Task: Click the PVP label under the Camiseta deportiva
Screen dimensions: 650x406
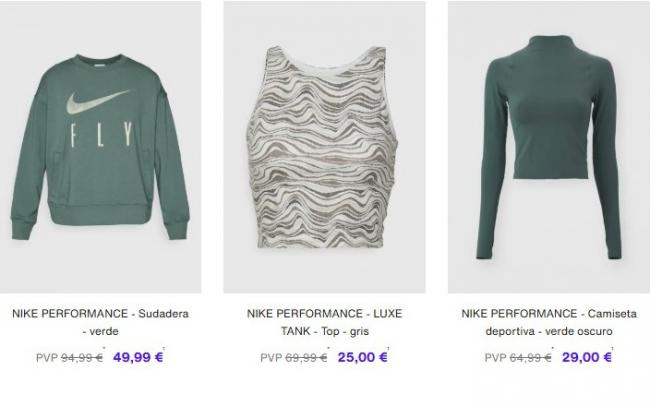Action: [495, 357]
